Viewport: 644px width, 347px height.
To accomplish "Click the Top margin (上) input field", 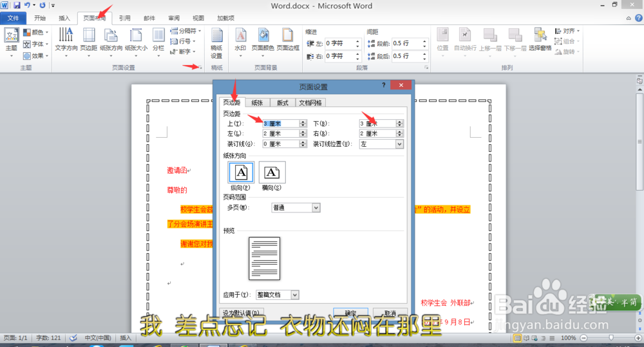I will [281, 123].
